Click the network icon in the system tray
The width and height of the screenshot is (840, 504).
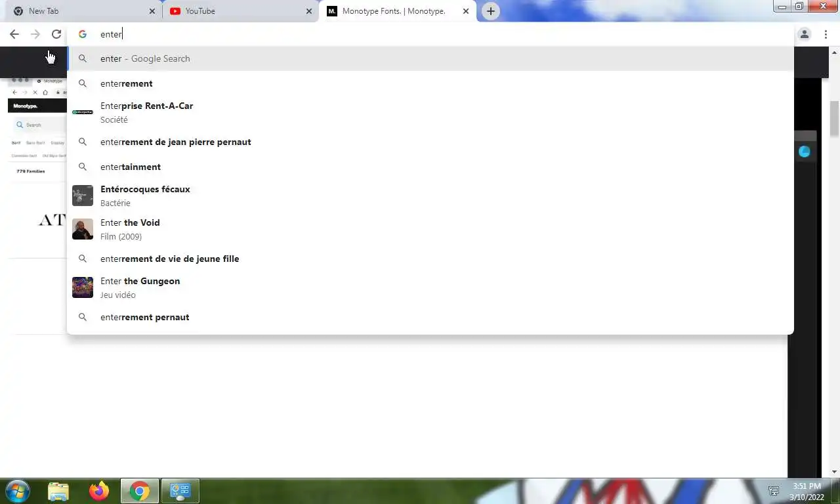coord(774,491)
